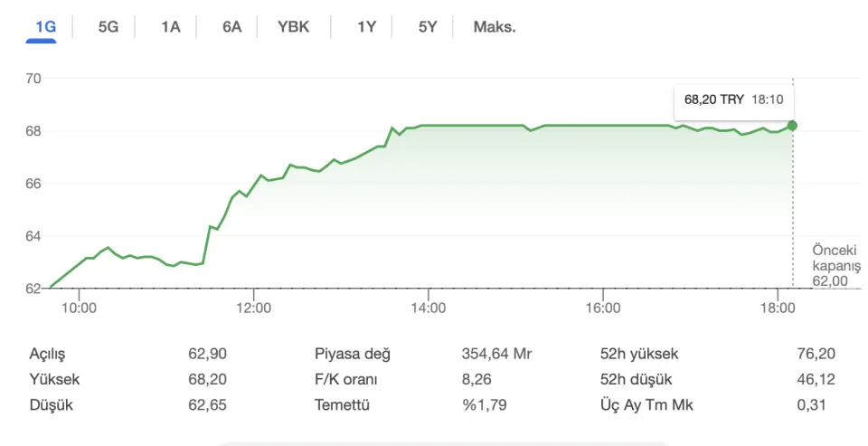The image size is (868, 446).
Task: Click the Önceki kapanış 62,00 label
Action: coord(835,265)
